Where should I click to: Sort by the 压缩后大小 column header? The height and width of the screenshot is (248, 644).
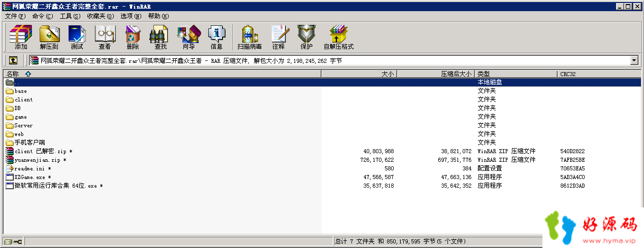(436, 74)
